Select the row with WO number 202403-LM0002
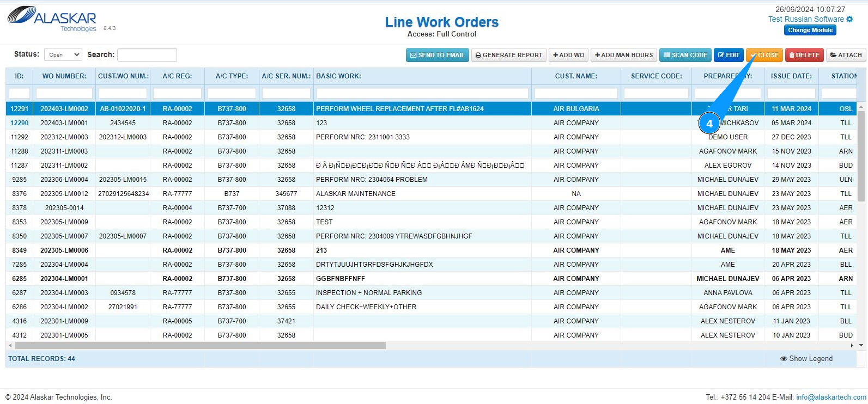The width and height of the screenshot is (868, 404). 431,109
